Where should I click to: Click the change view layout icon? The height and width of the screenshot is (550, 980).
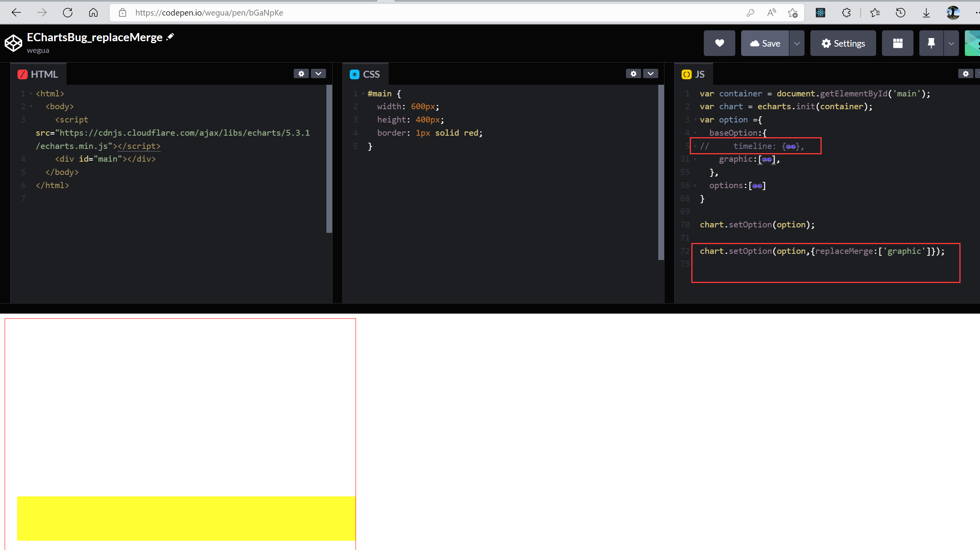tap(898, 43)
